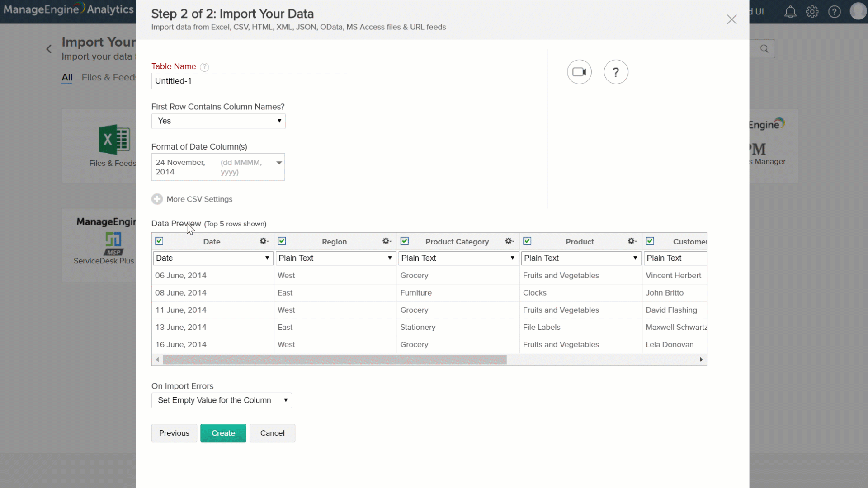868x488 pixels.
Task: Open the circular help icon beside the video
Action: point(616,71)
